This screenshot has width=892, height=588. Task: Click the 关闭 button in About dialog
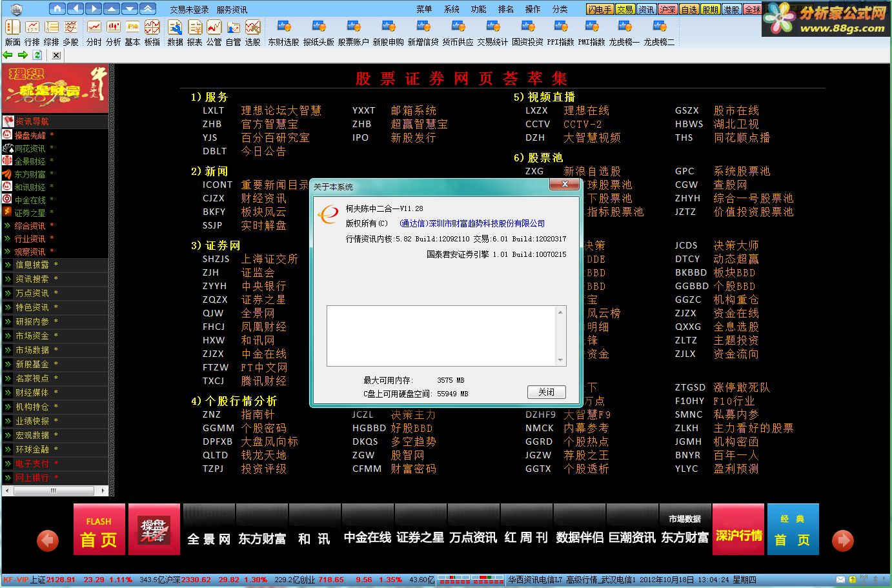(x=547, y=392)
